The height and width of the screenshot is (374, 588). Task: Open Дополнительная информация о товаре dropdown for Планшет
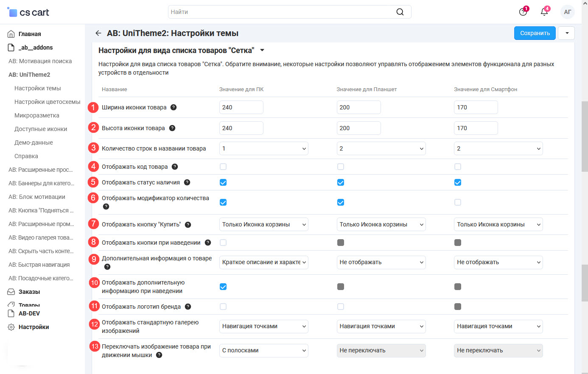click(381, 262)
